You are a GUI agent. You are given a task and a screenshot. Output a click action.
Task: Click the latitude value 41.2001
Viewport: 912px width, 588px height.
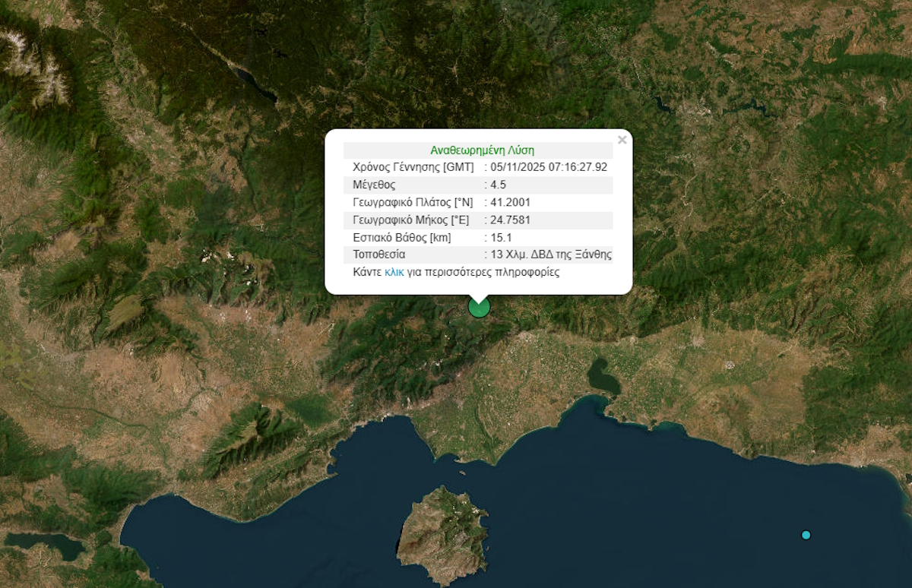click(x=510, y=202)
